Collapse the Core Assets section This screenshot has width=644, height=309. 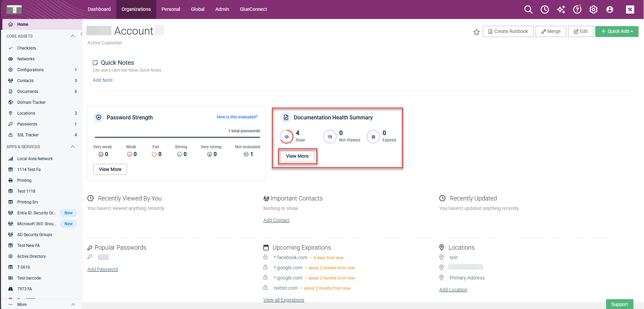72,36
